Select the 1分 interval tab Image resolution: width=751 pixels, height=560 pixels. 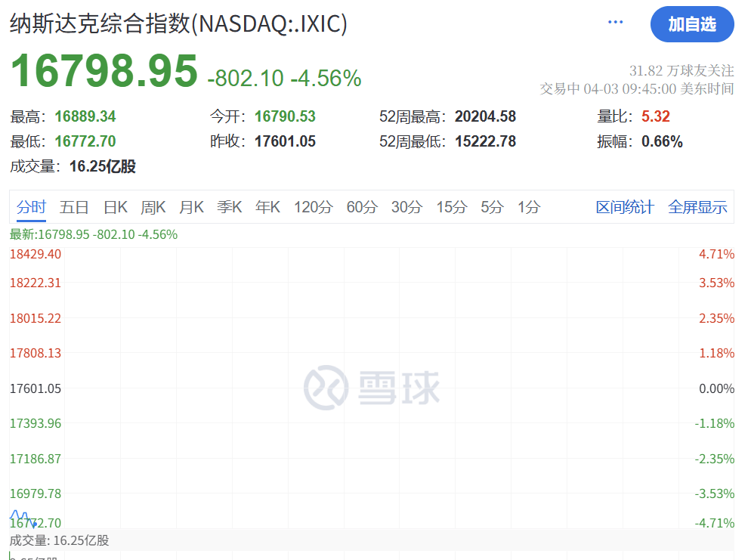pyautogui.click(x=527, y=206)
